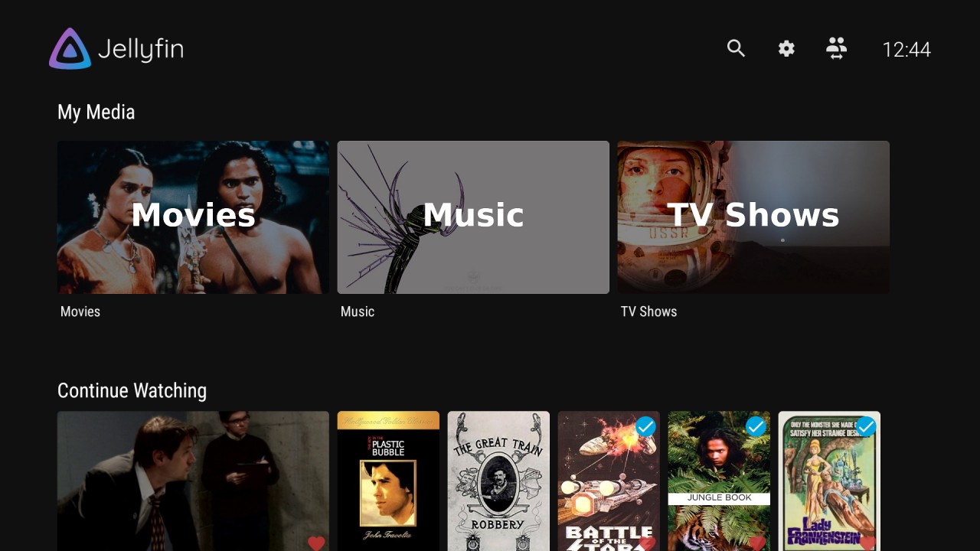Click the 12:44 clock
Screen dimensions: 980x551
(906, 50)
